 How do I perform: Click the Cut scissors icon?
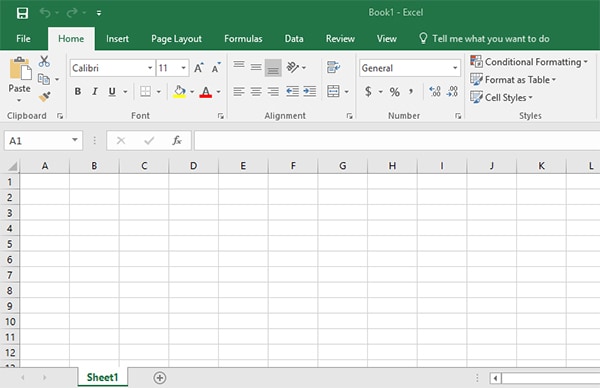(44, 61)
